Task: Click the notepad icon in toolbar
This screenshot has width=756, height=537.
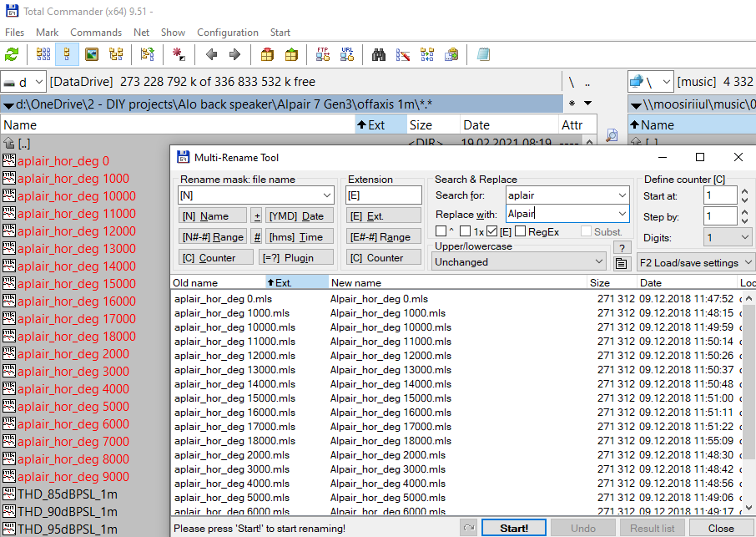Action: [483, 54]
